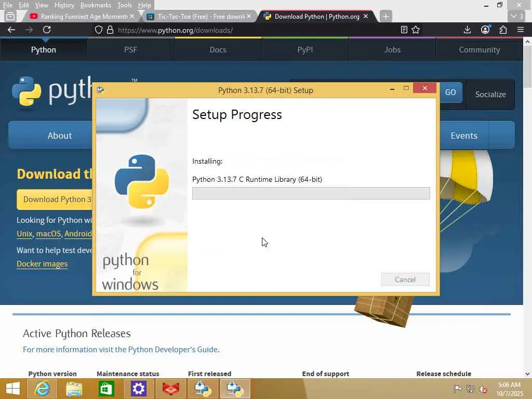Follow the Docker images link
Screen dimensions: 532x399
[x=42, y=263]
